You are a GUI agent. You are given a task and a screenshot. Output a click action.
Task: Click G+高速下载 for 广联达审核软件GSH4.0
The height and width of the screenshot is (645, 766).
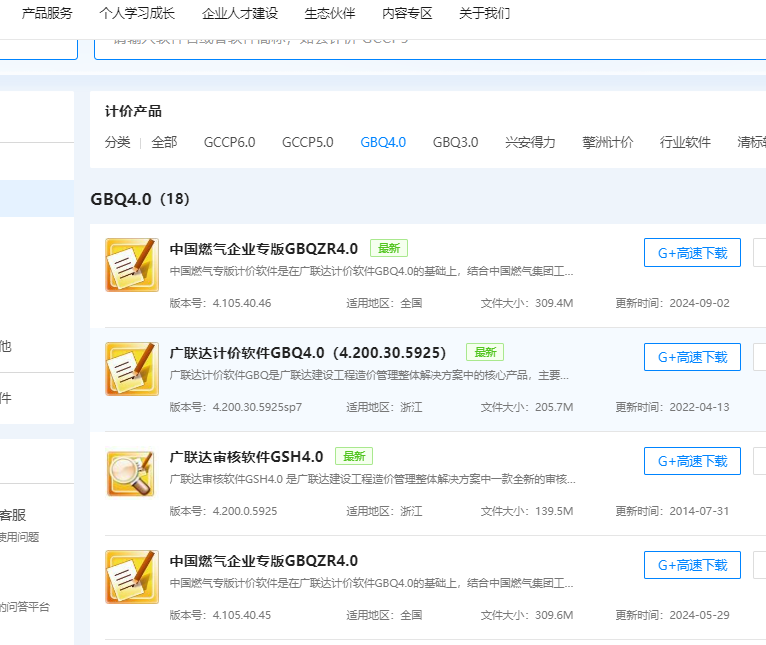tap(692, 461)
